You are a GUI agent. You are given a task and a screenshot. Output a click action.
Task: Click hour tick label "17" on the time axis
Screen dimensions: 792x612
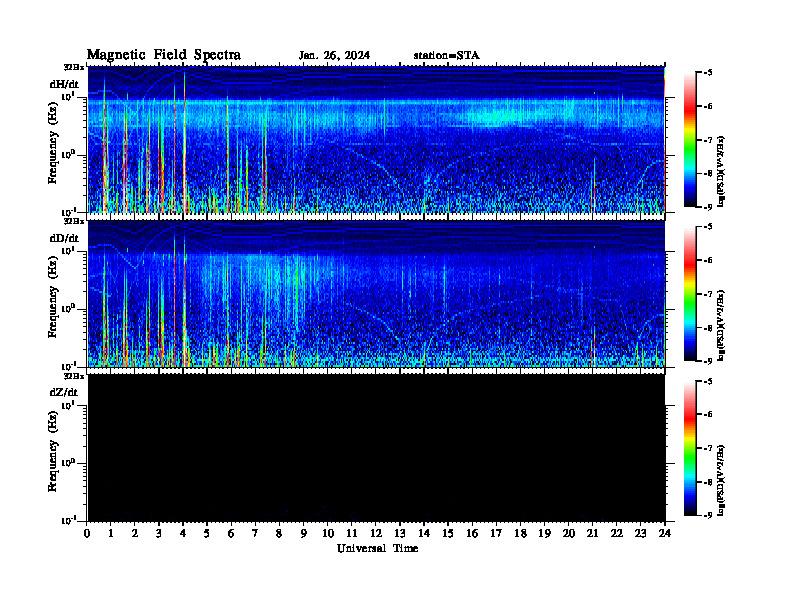496,534
